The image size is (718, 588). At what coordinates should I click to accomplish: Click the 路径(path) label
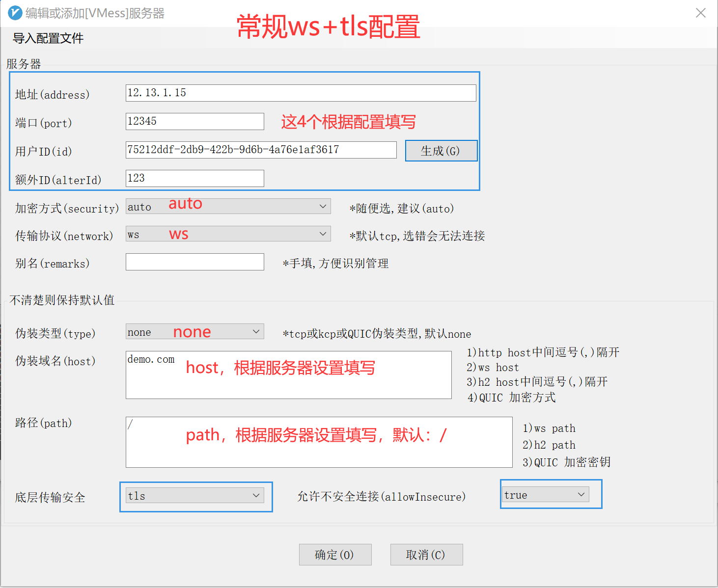point(44,423)
